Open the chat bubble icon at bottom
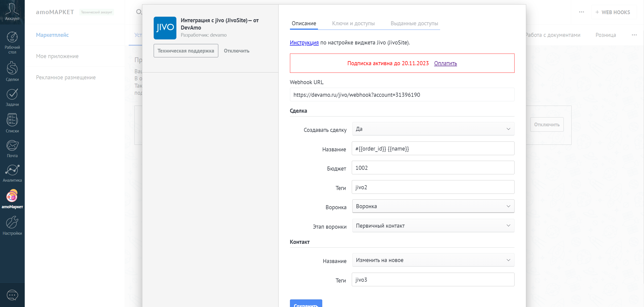This screenshot has width=644, height=307. (x=12, y=295)
